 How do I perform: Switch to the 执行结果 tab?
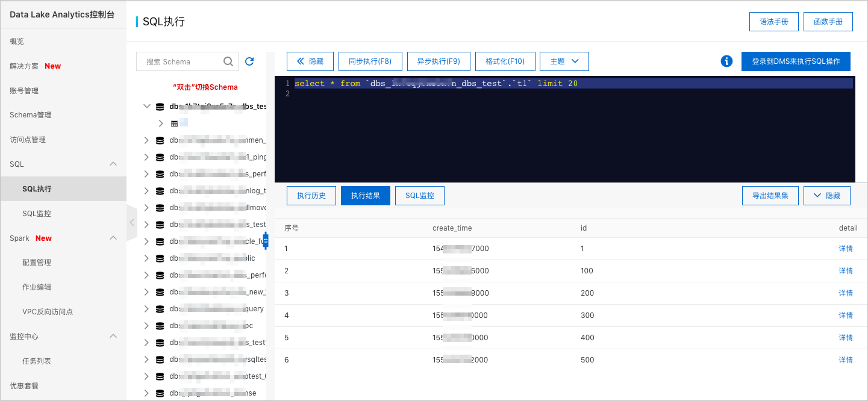coord(366,196)
